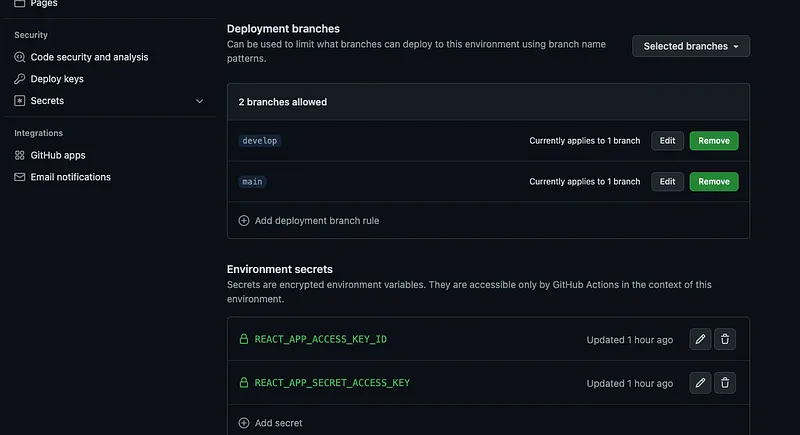Click the REACT_APP_SECRET_ACCESS_KEY secret name
The width and height of the screenshot is (800, 435).
(332, 382)
